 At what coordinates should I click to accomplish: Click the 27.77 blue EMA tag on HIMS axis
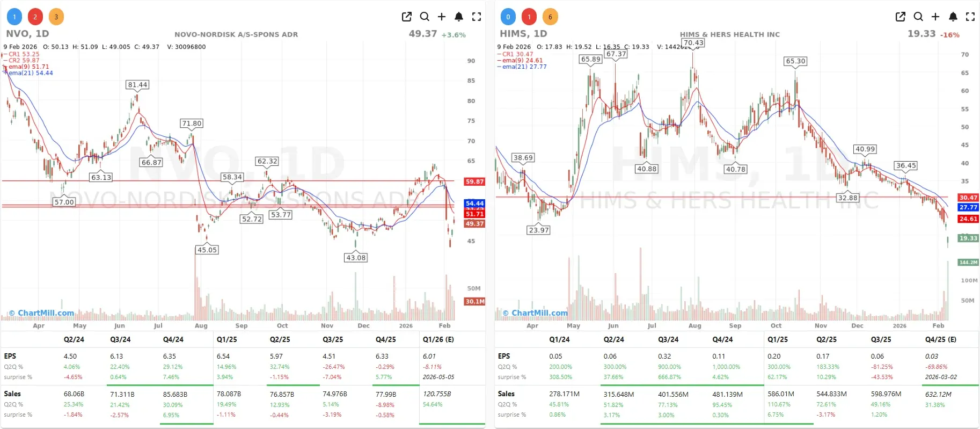pos(968,207)
